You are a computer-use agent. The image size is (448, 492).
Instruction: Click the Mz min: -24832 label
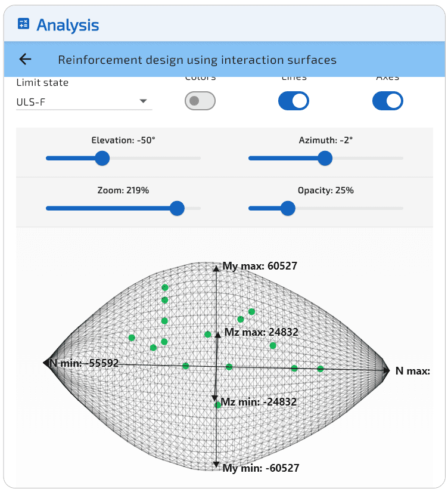click(x=259, y=402)
